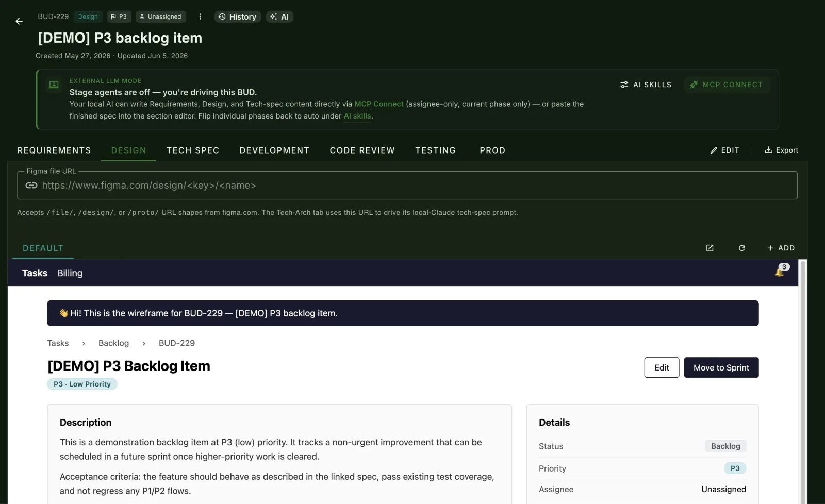
Task: Change the P3 priority chip
Action: (119, 16)
